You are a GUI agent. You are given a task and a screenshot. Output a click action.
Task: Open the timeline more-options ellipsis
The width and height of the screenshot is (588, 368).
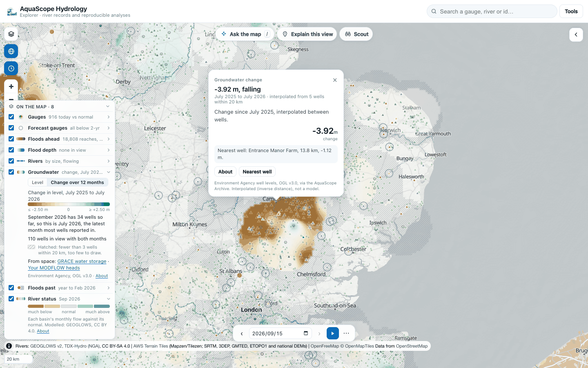click(346, 333)
